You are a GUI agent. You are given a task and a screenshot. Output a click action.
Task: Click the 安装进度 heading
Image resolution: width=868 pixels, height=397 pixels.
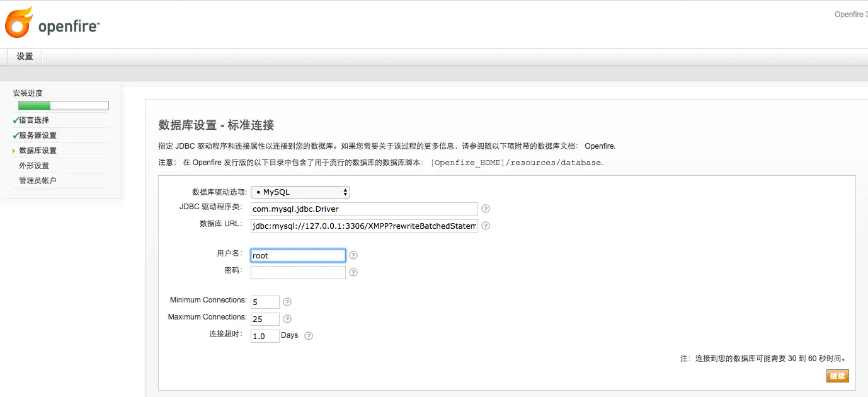tap(28, 93)
